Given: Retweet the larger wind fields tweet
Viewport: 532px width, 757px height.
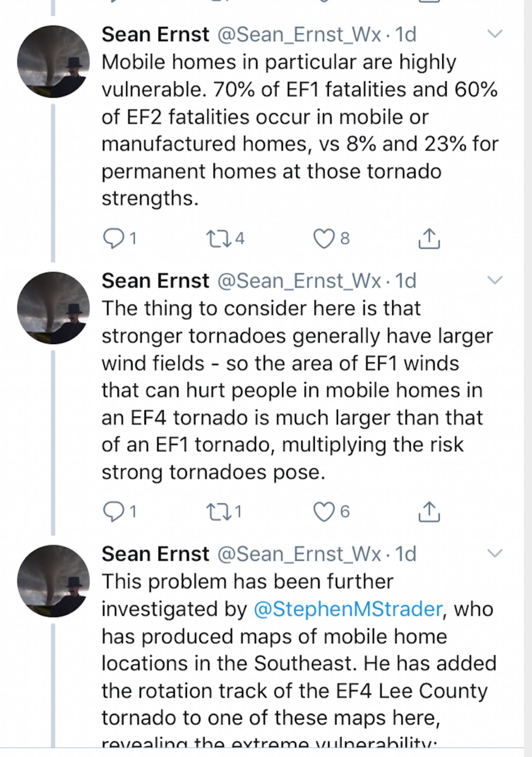Looking at the screenshot, I should coord(219,512).
